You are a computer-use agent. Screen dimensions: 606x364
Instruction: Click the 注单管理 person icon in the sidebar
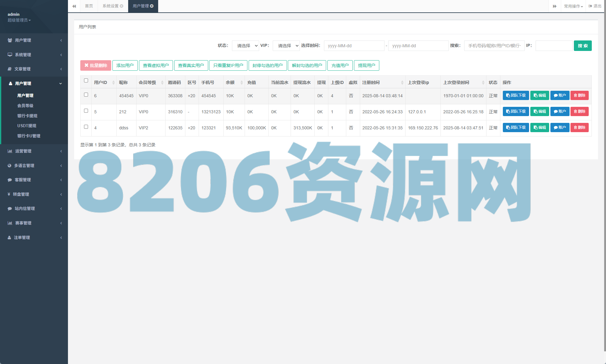(x=9, y=237)
